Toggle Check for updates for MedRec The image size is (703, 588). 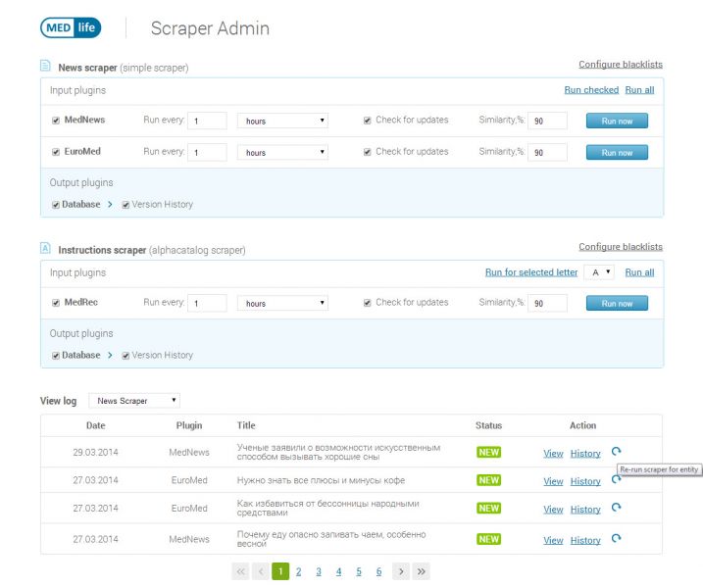[x=368, y=303]
